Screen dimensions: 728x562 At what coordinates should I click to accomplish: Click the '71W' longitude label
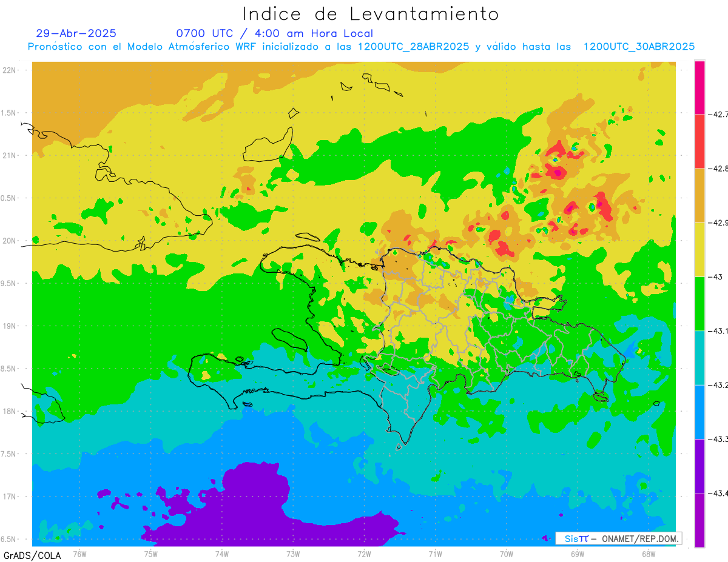pyautogui.click(x=435, y=554)
